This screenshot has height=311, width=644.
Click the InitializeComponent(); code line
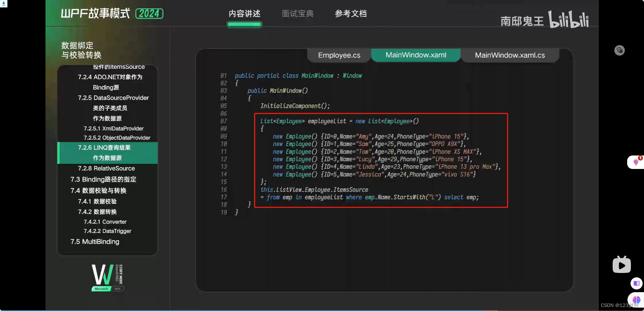[x=295, y=106]
